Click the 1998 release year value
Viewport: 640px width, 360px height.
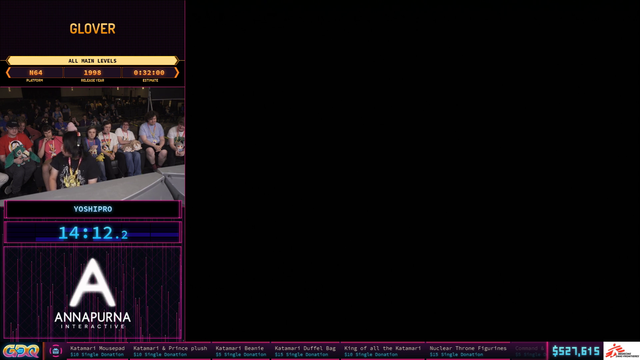pyautogui.click(x=92, y=73)
